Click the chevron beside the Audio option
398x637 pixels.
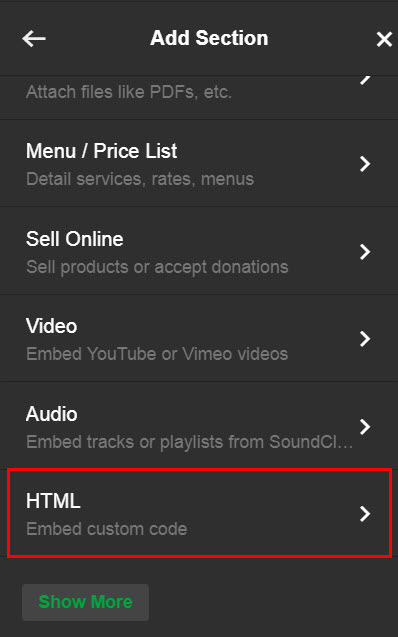[x=365, y=427]
